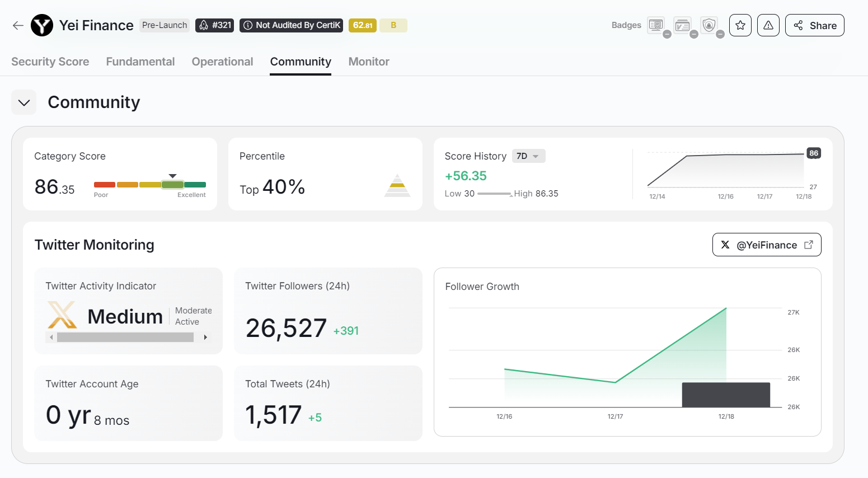
Task: Open the 7D score history dropdown
Action: pyautogui.click(x=528, y=156)
